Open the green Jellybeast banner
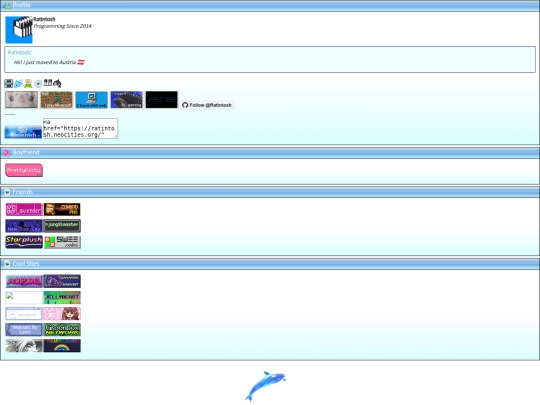540x405 pixels. tap(62, 298)
